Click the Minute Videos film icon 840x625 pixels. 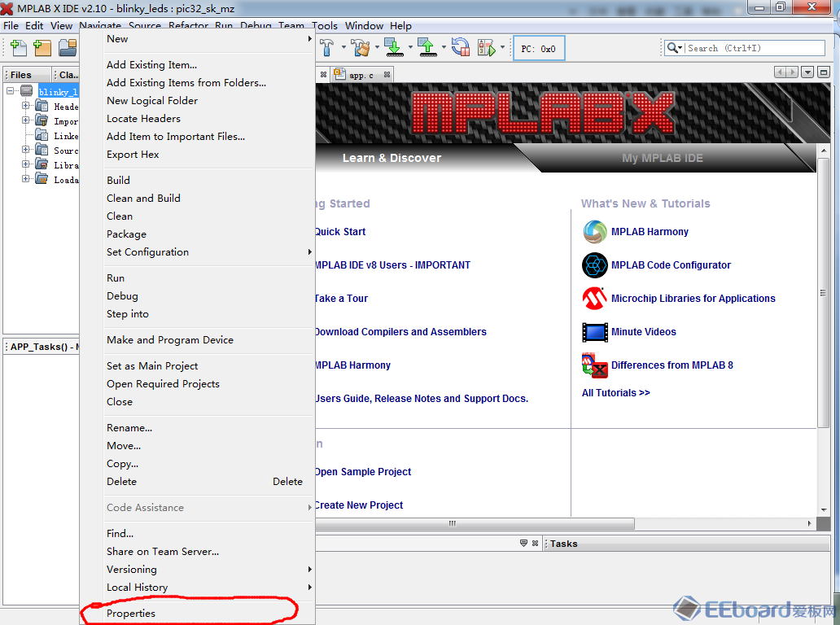595,332
